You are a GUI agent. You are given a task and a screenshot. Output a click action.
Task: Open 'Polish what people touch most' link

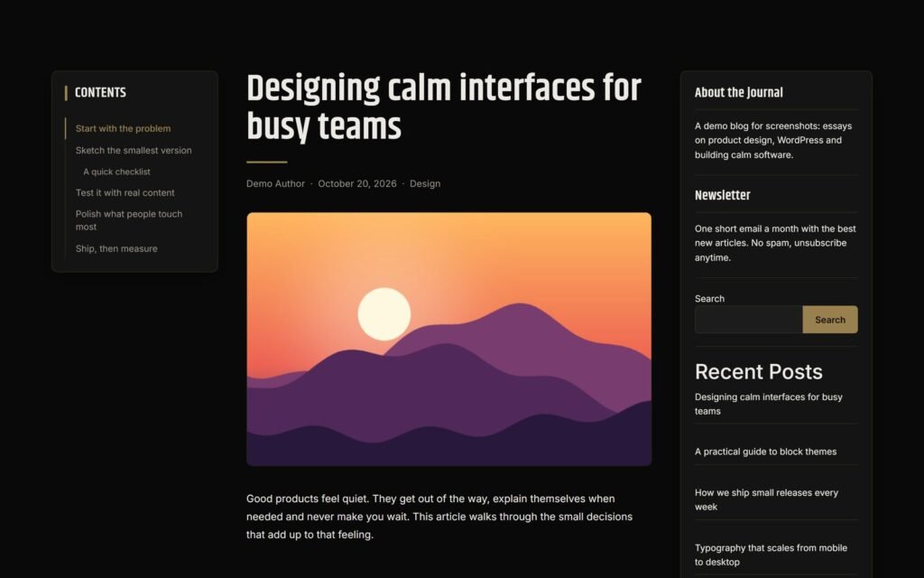(x=128, y=220)
